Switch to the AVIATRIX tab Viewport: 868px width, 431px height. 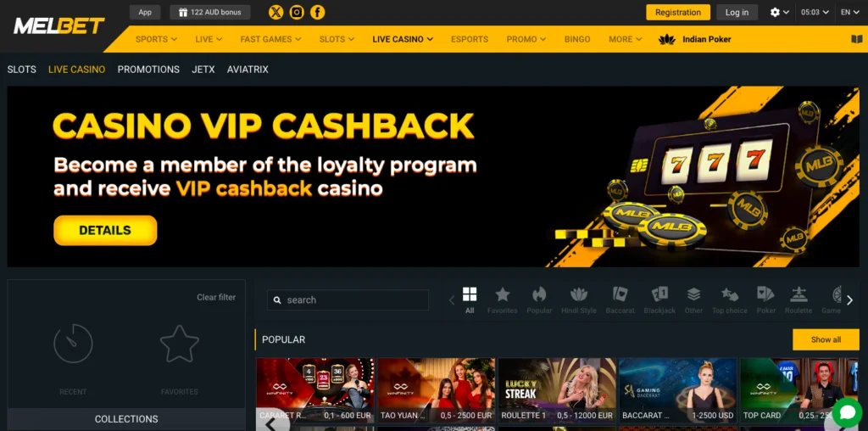click(x=248, y=70)
